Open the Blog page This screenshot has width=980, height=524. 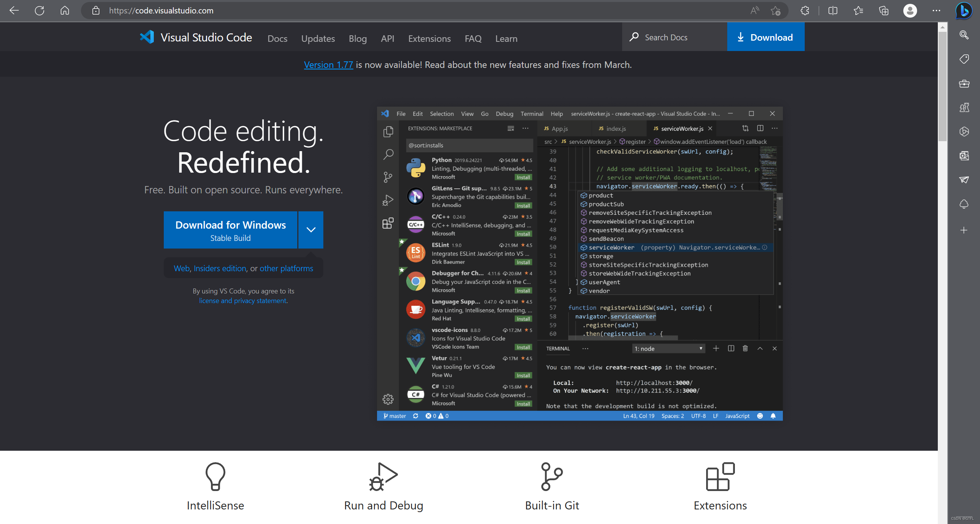[x=357, y=39]
